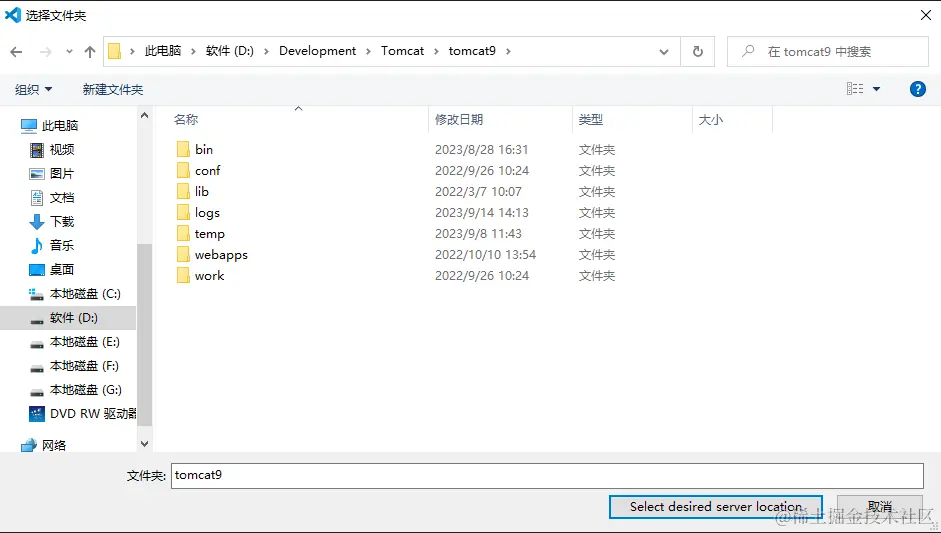Jump to Development in the address path
This screenshot has height=533, width=941.
[x=317, y=51]
